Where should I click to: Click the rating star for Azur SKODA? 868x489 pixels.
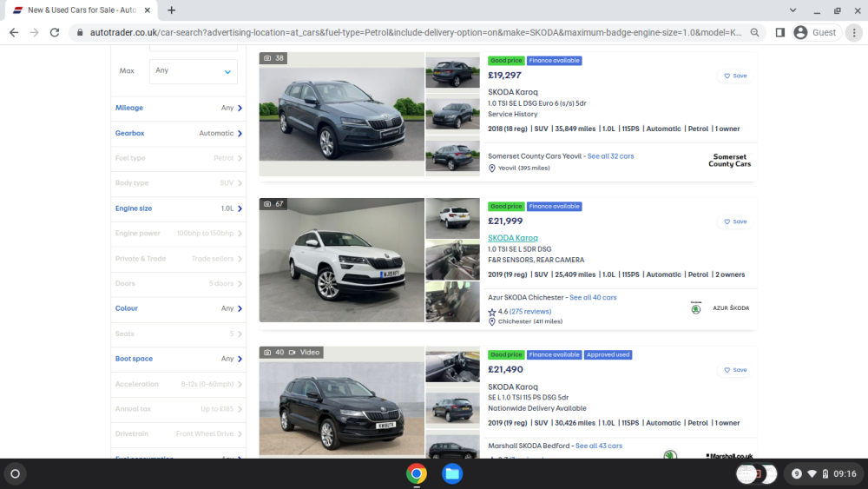pyautogui.click(x=492, y=313)
